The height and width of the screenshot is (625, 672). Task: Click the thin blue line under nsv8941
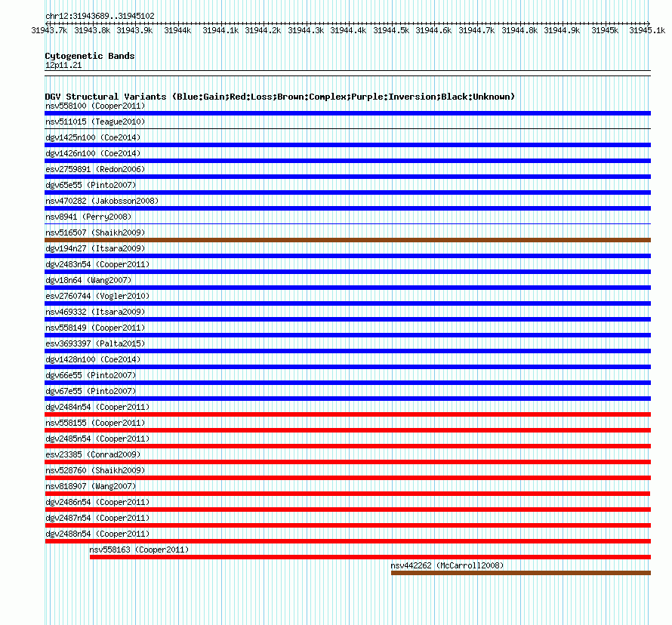coord(347,223)
